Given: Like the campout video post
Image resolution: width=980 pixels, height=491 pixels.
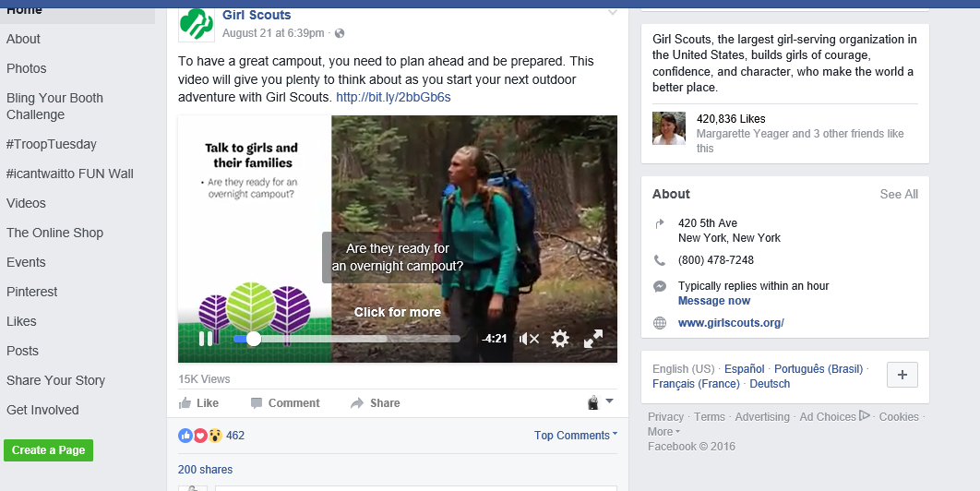Looking at the screenshot, I should coord(198,402).
